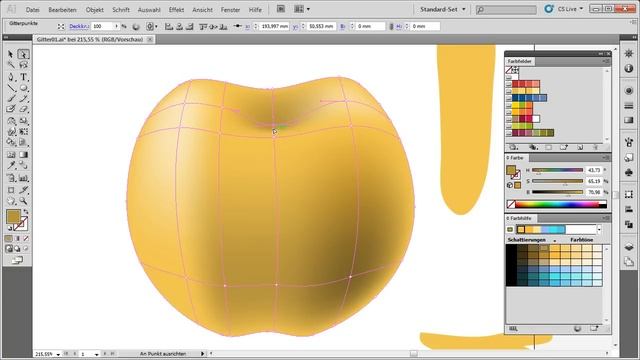640x360 pixels.
Task: Select the Magic Wand tool
Action: (11, 65)
